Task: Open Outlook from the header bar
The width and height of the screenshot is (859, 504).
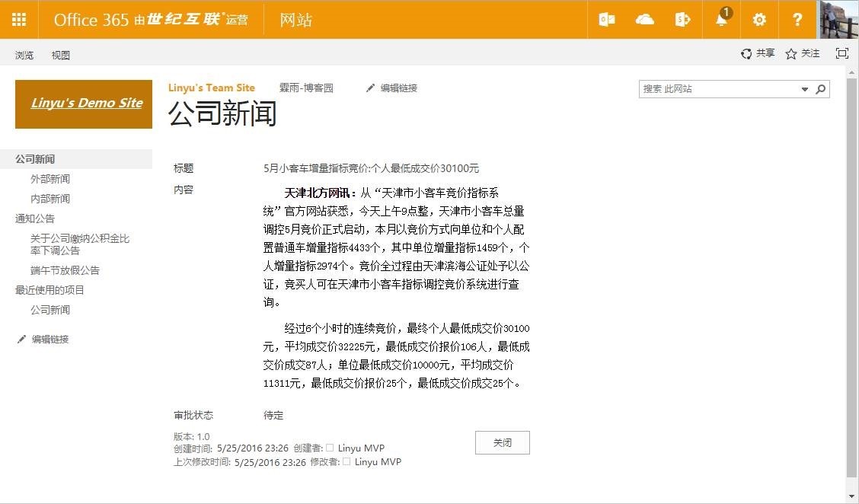Action: [606, 20]
